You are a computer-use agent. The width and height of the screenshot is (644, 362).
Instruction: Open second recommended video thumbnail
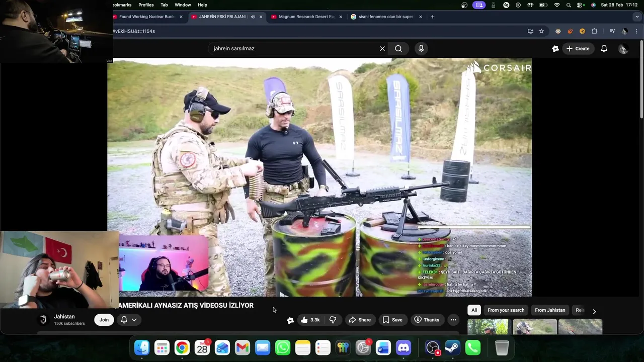pos(535,327)
